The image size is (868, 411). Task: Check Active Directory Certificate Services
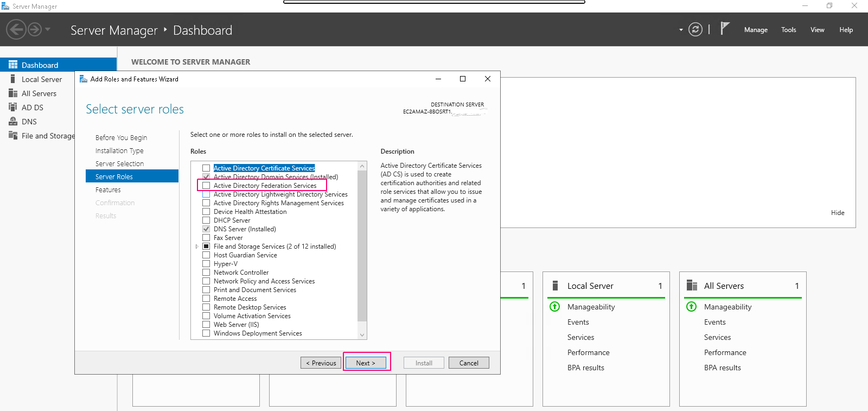click(x=206, y=168)
